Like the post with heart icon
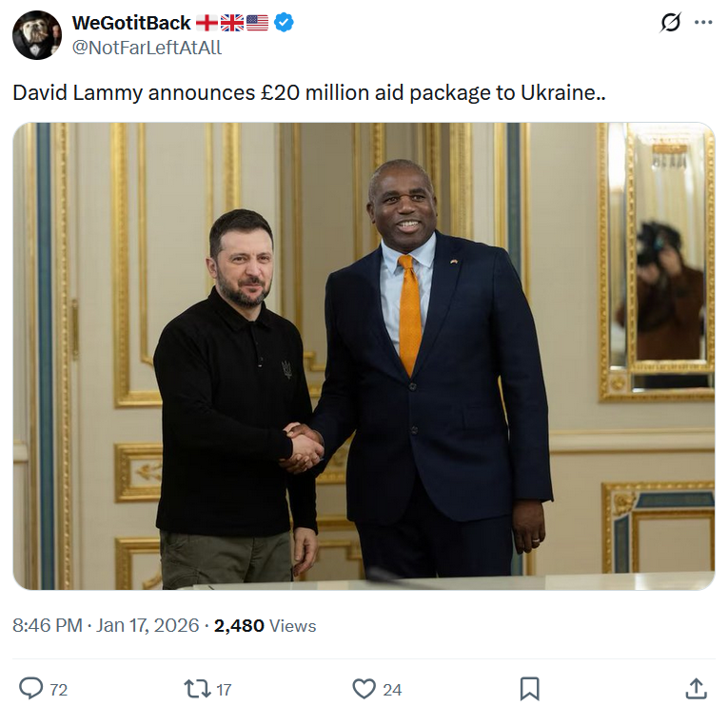This screenshot has height=706, width=728. 364,689
